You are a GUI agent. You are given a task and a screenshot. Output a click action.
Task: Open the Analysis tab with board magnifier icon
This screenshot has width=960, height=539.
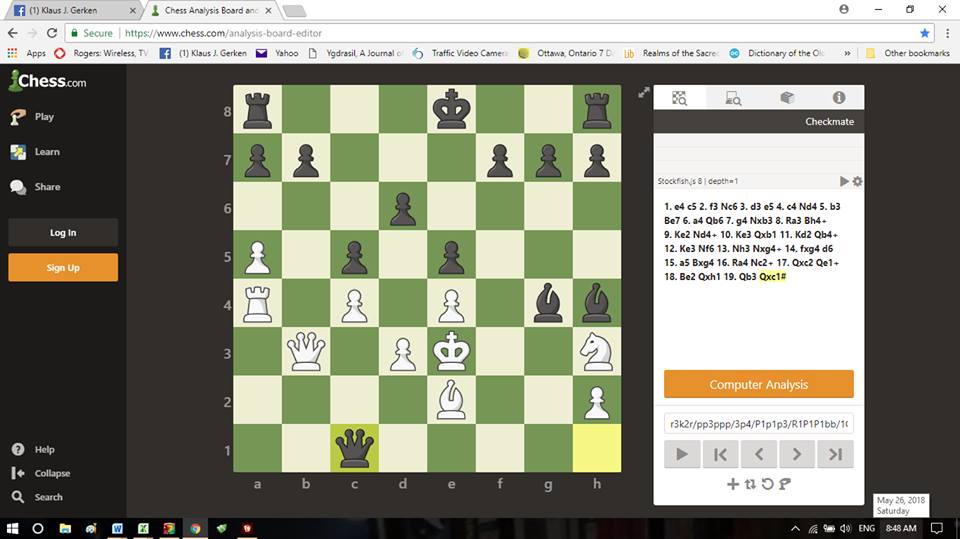tap(680, 98)
